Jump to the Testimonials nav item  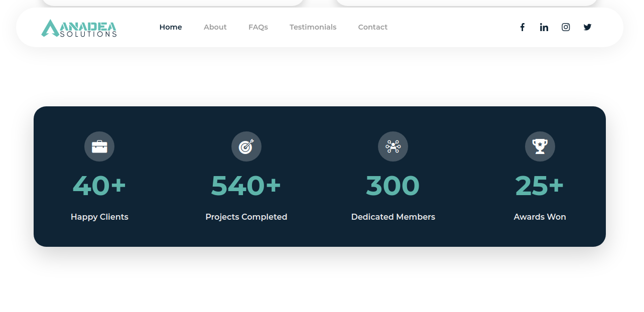click(x=313, y=27)
